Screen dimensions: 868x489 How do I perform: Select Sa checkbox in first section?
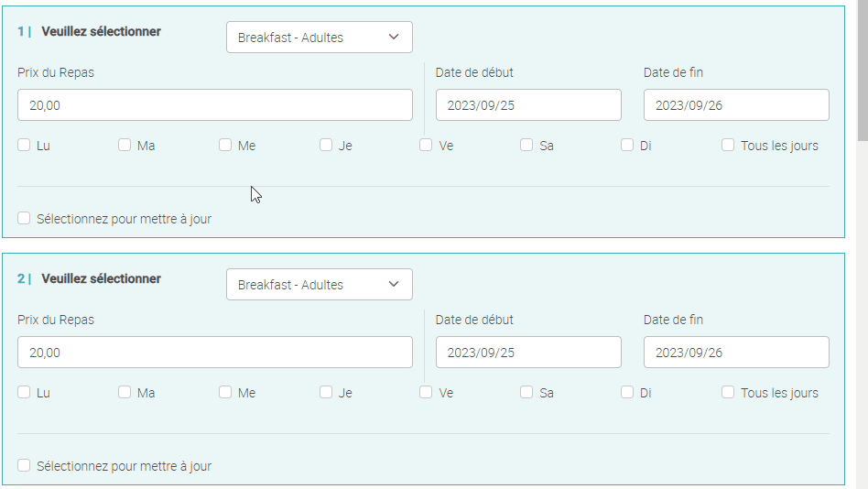pyautogui.click(x=526, y=145)
